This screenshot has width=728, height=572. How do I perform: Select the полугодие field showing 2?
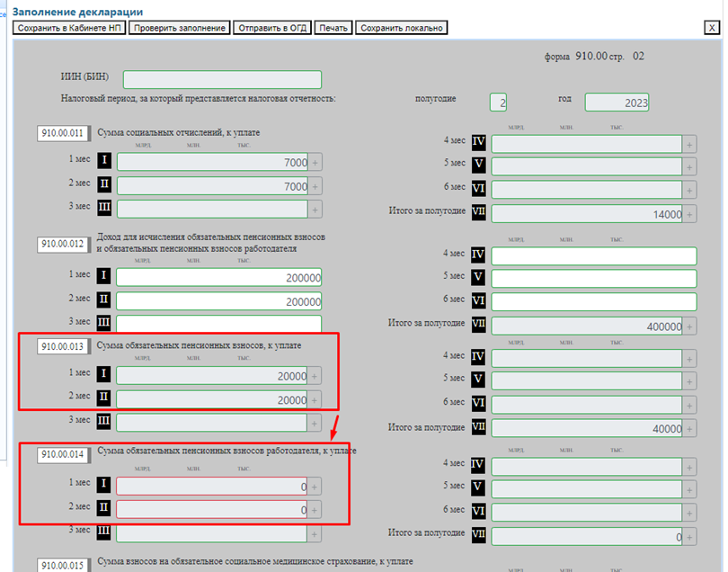(498, 103)
